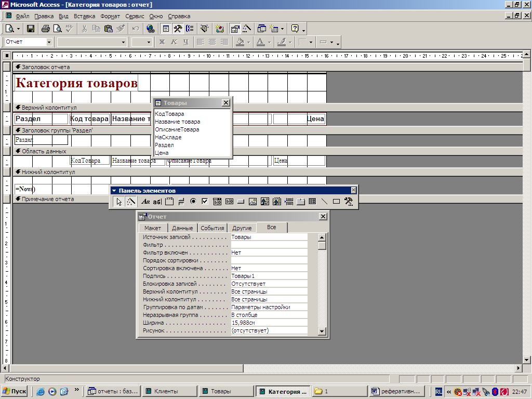Select the Label tool in the toolbox
532x399 pixels.
coord(145,202)
